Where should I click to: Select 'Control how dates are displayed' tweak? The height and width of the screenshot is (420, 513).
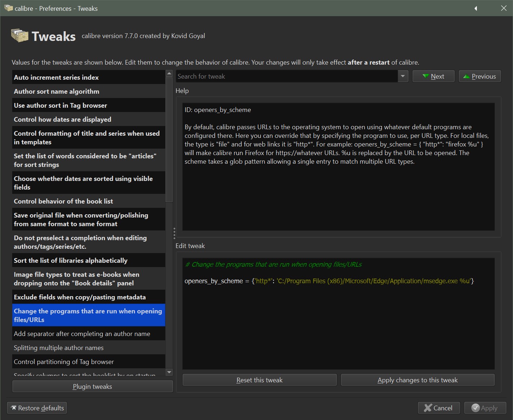89,119
